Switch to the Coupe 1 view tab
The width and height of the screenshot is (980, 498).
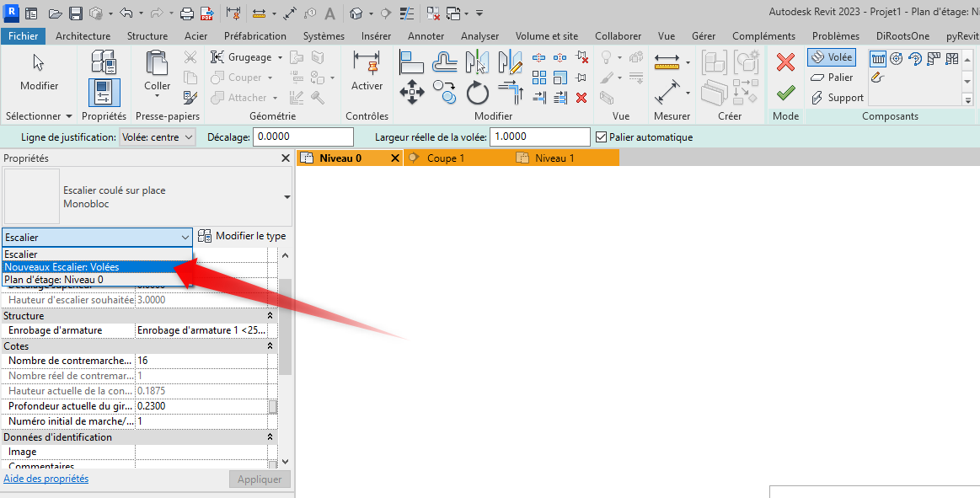(x=446, y=158)
